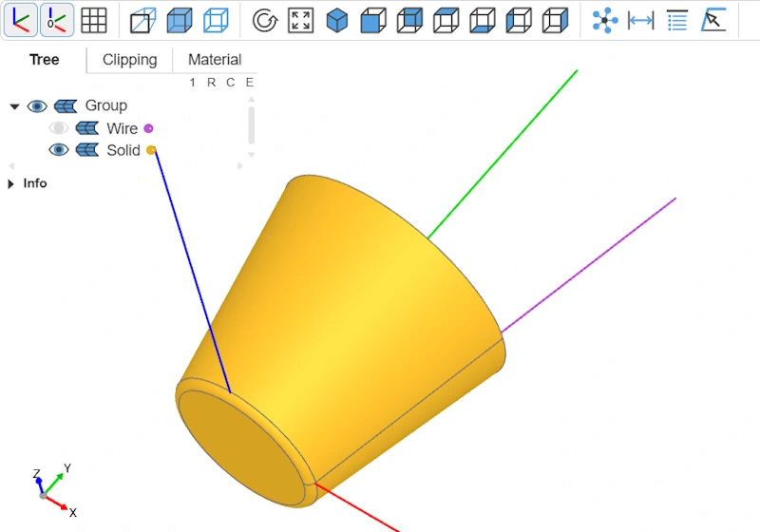Switch to perspective camera view
The image size is (760, 532).
[143, 20]
